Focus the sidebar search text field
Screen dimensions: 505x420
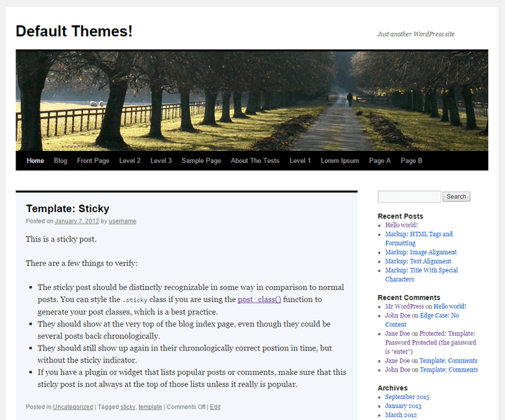coord(409,197)
